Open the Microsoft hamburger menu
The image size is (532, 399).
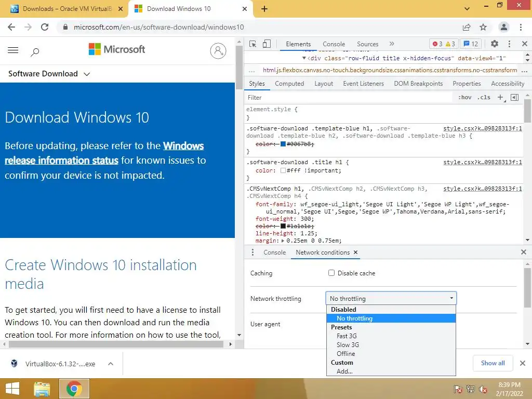click(13, 50)
